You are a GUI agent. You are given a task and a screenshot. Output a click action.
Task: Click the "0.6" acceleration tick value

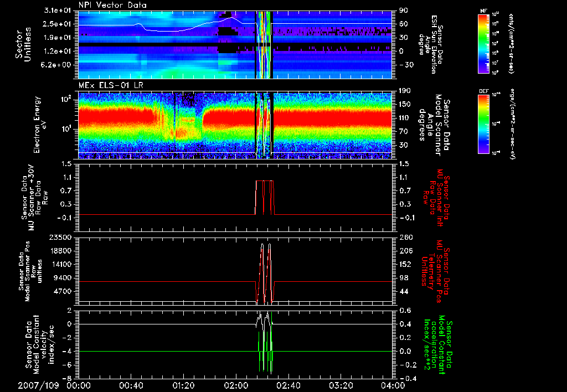click(406, 311)
